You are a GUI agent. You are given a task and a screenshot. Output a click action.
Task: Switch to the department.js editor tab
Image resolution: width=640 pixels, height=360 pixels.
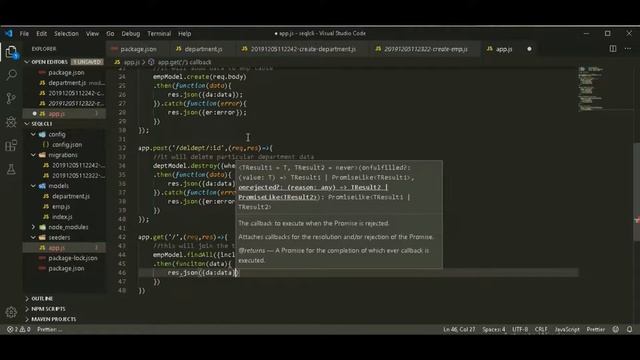tap(202, 49)
